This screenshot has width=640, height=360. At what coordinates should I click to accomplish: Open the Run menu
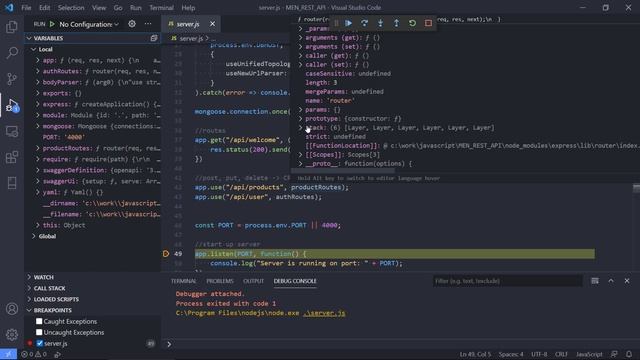tap(136, 8)
